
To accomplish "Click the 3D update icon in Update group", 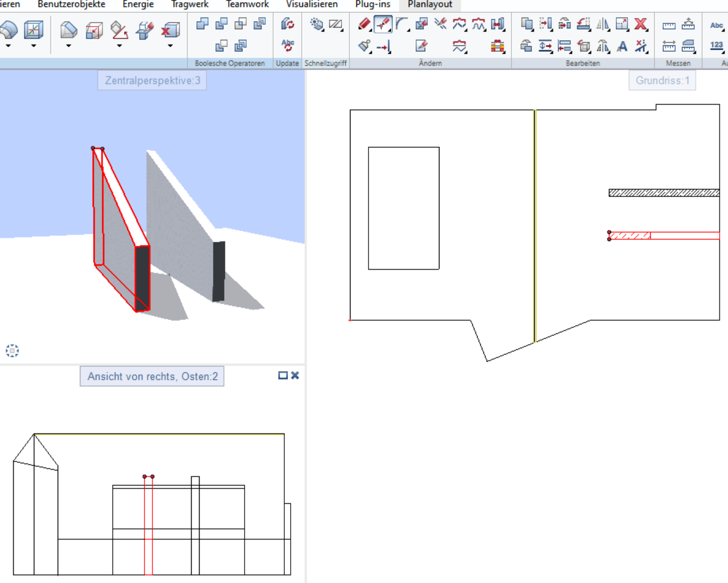I will pyautogui.click(x=287, y=24).
